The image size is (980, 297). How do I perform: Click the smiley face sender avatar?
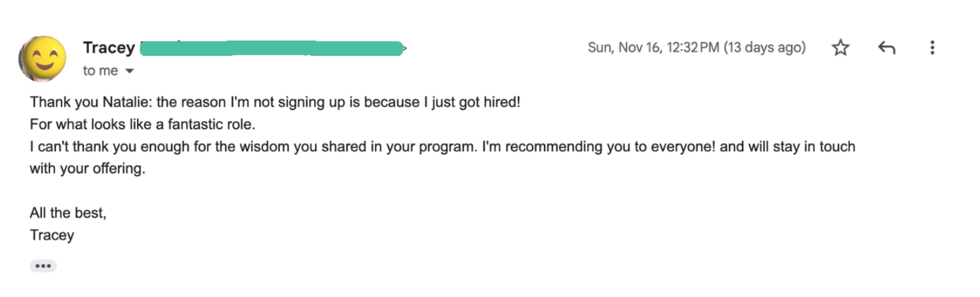tap(43, 58)
